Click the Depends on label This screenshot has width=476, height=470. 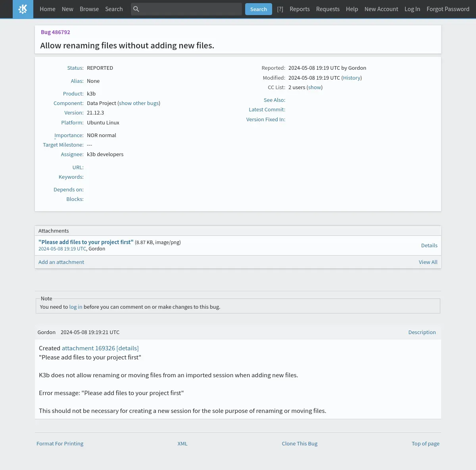69,189
